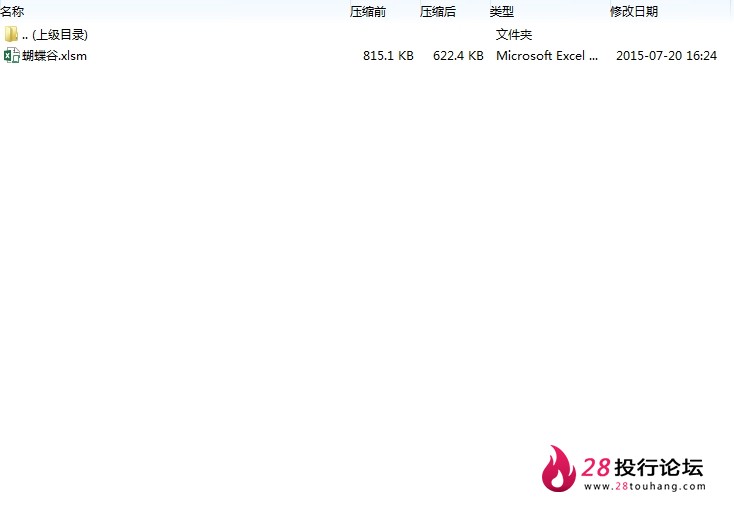
Task: Click the Microsoft Excel ... type cell
Action: [547, 56]
